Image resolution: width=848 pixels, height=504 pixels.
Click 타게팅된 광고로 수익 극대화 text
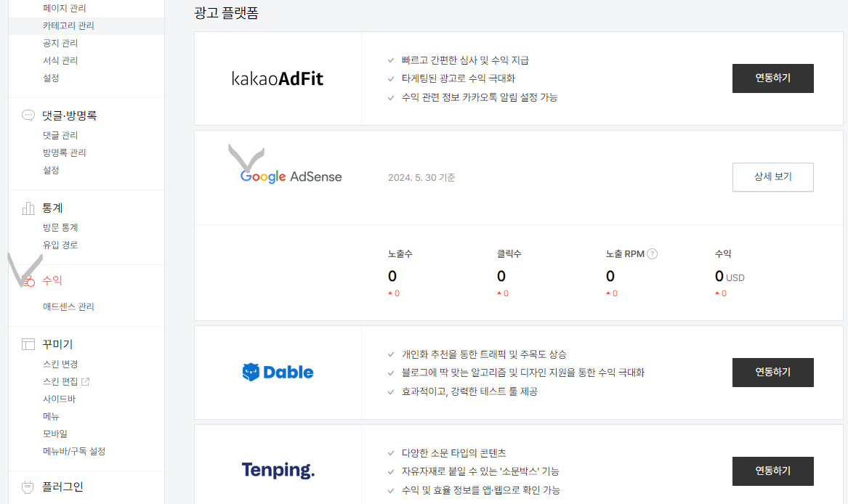pyautogui.click(x=458, y=78)
